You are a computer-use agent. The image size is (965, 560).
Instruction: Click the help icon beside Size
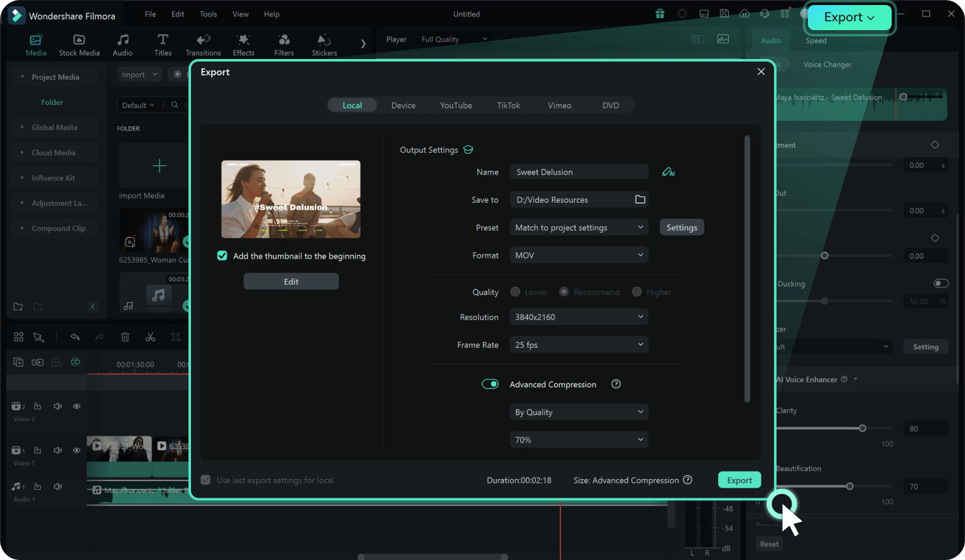[x=688, y=480]
